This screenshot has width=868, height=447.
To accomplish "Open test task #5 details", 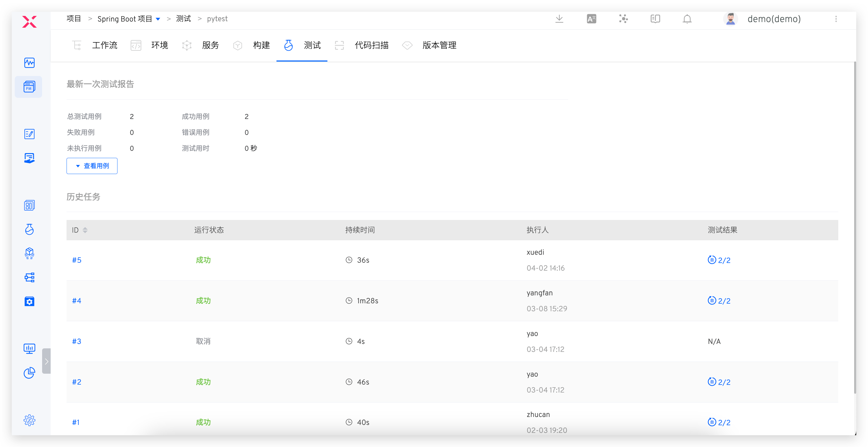I will 77,260.
